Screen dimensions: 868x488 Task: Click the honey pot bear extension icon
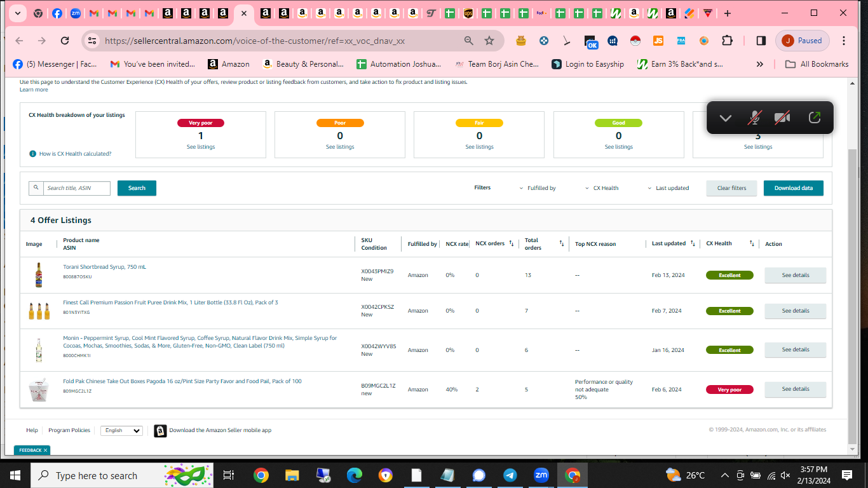point(521,41)
